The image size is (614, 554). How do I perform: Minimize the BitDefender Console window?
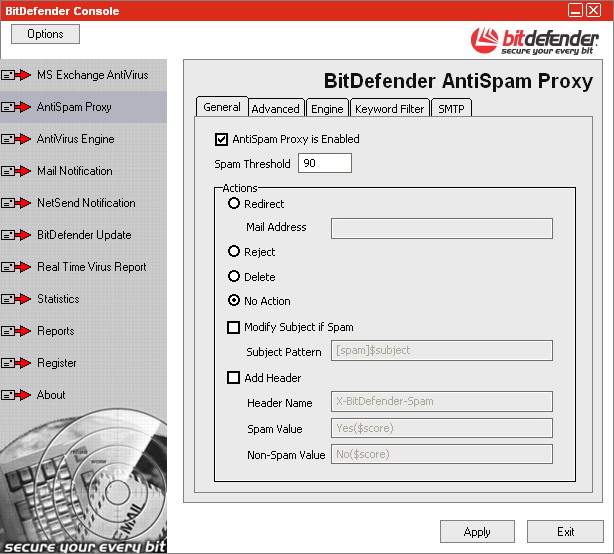576,10
